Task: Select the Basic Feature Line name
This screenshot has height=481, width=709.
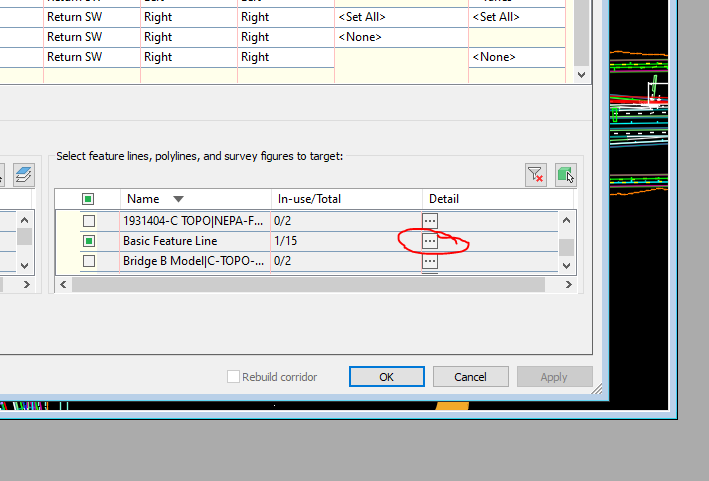Action: 170,241
